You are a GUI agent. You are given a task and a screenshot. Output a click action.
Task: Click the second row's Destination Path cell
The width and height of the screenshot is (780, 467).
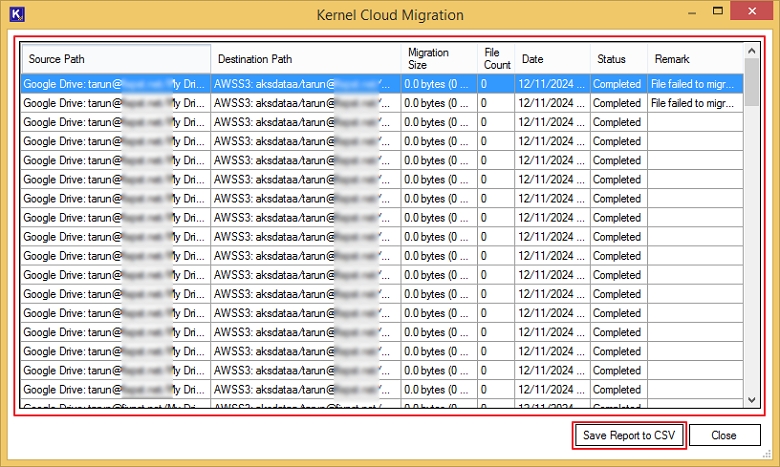(x=305, y=103)
